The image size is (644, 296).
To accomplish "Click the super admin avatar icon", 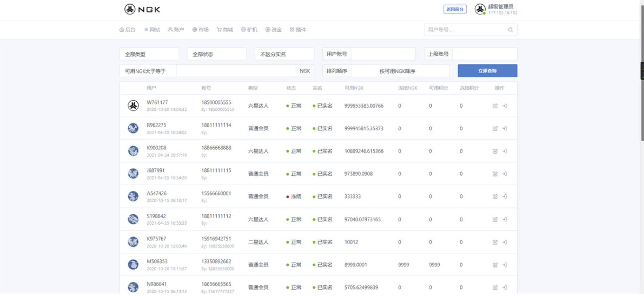I will pyautogui.click(x=480, y=9).
